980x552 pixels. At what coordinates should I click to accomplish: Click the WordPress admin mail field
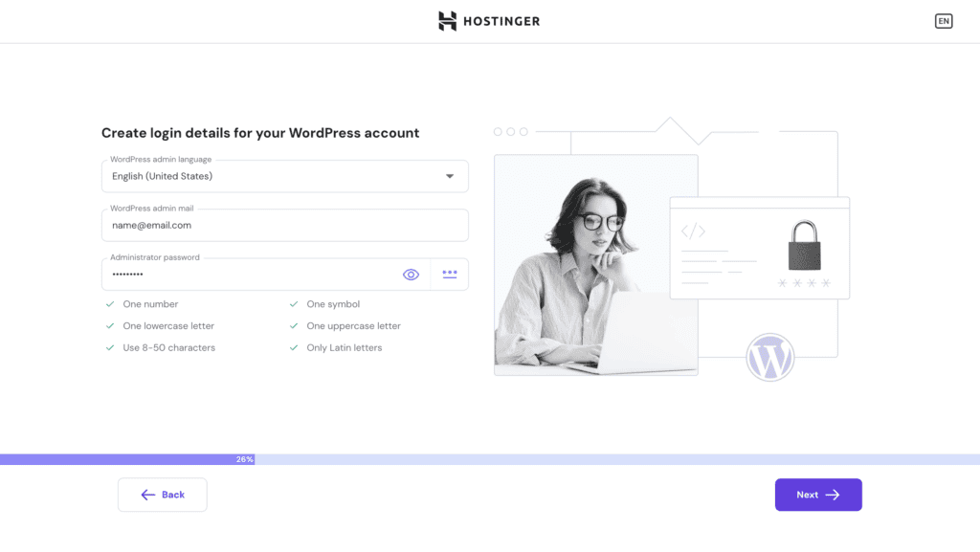285,226
